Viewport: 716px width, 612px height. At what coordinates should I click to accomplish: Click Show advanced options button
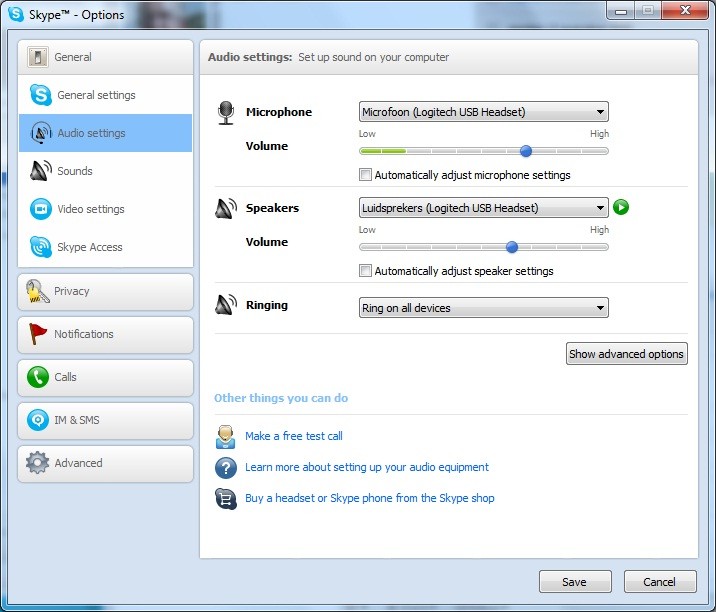click(x=626, y=354)
